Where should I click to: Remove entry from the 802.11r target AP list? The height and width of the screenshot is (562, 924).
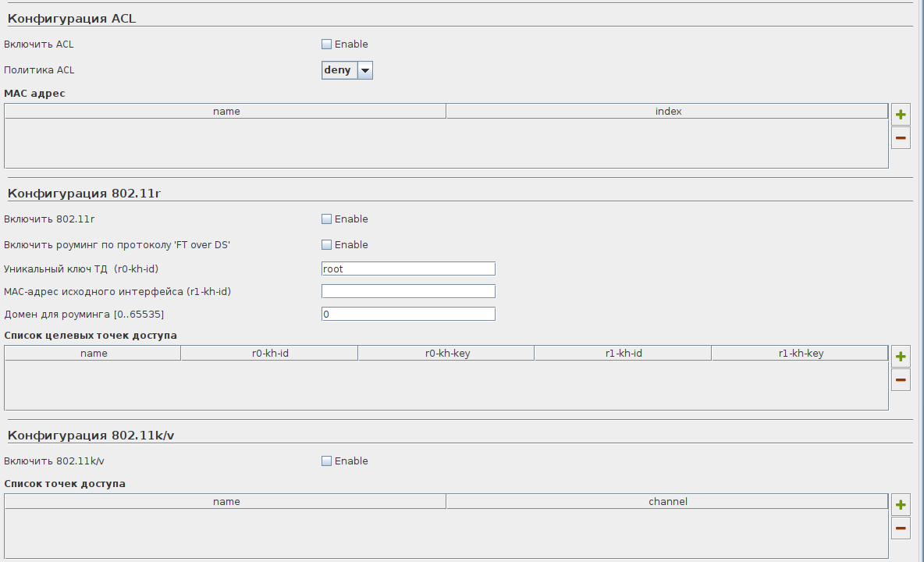point(901,380)
